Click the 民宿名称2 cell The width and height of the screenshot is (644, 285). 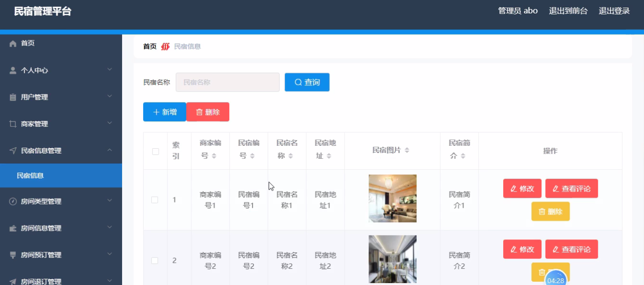click(287, 261)
